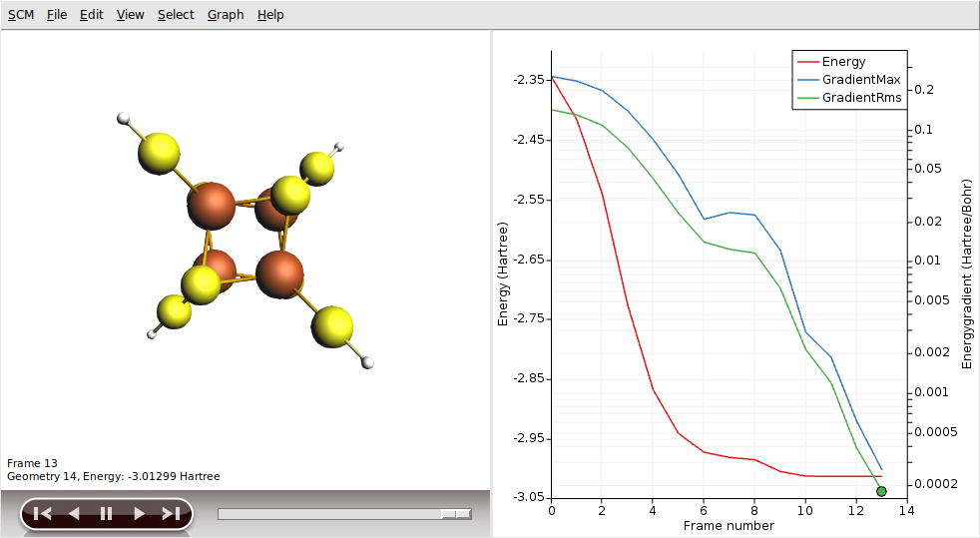Click the Energy legend entry
The width and height of the screenshot is (980, 538).
tap(843, 62)
